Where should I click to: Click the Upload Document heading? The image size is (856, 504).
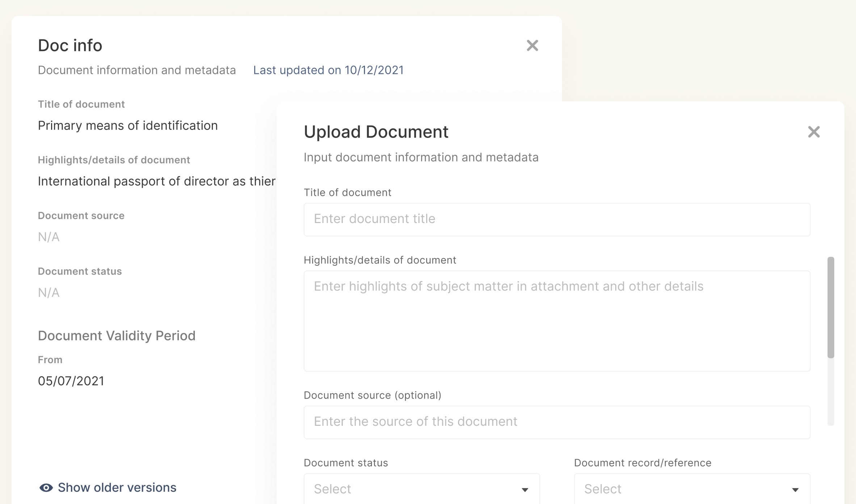(376, 132)
